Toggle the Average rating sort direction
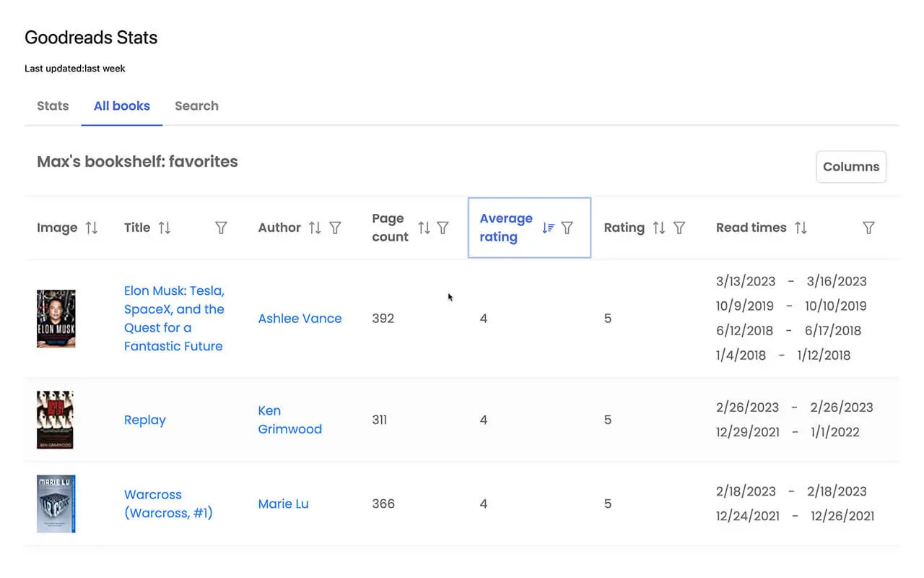924x578 pixels. [548, 228]
